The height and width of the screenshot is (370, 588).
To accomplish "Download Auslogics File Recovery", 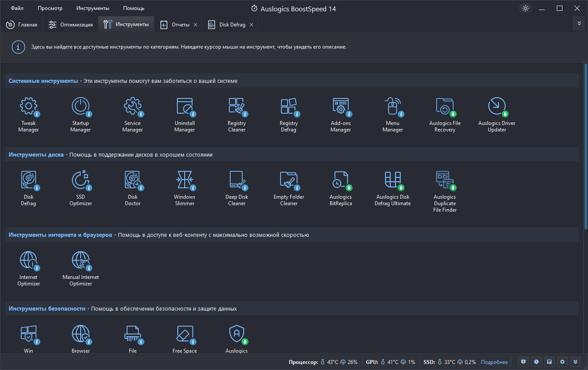I will pos(445,115).
